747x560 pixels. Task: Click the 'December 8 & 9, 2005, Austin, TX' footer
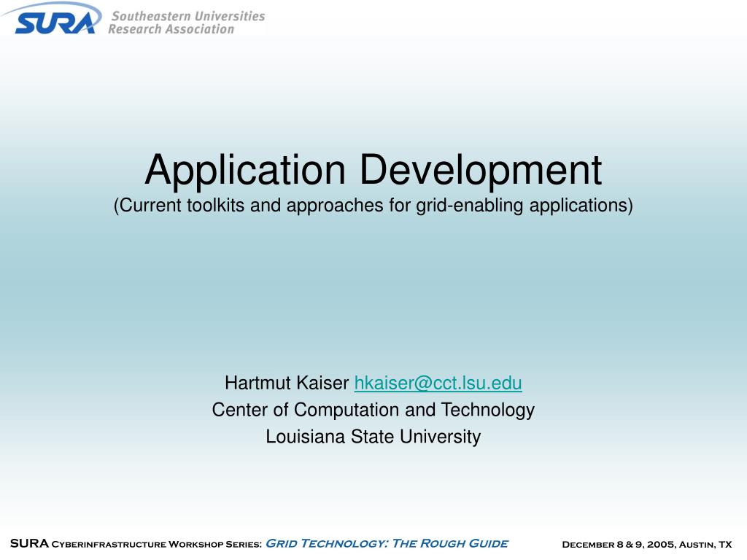click(647, 544)
